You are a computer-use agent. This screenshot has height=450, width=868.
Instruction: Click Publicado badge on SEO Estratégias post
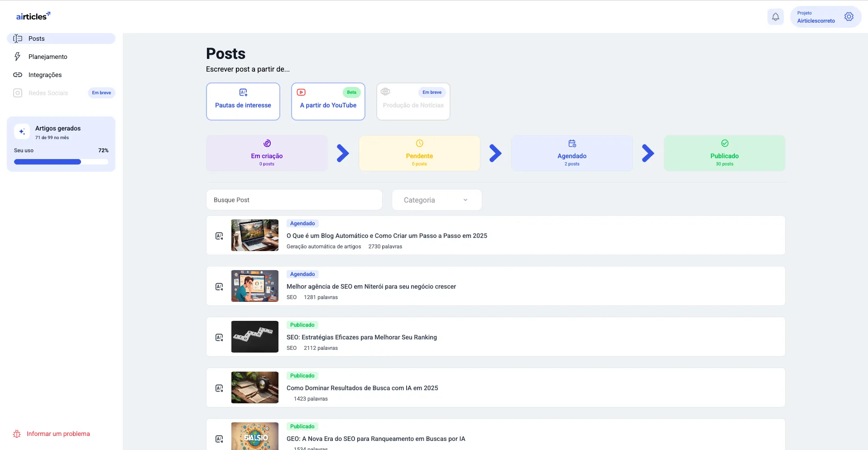pos(302,325)
